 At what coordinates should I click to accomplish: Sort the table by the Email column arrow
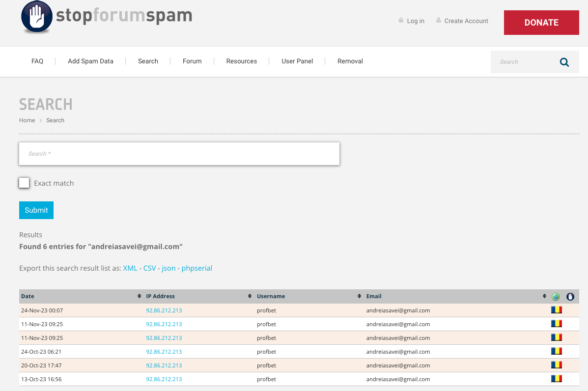(x=544, y=296)
